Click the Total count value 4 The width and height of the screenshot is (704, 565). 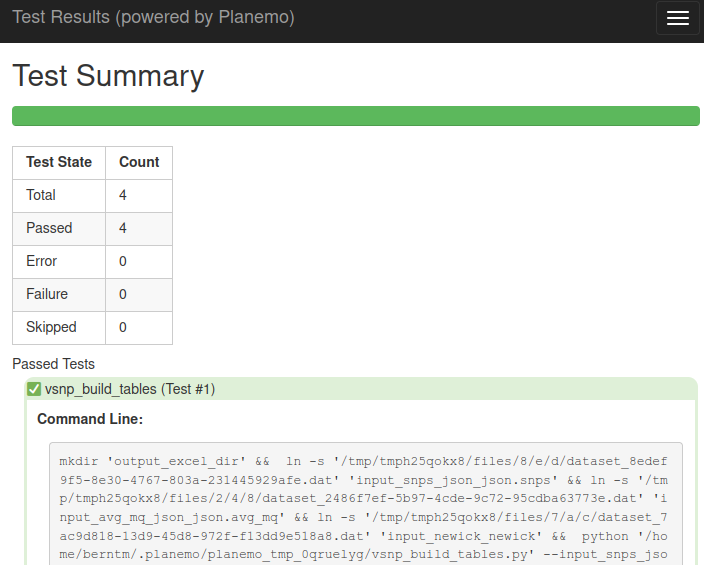(x=123, y=195)
